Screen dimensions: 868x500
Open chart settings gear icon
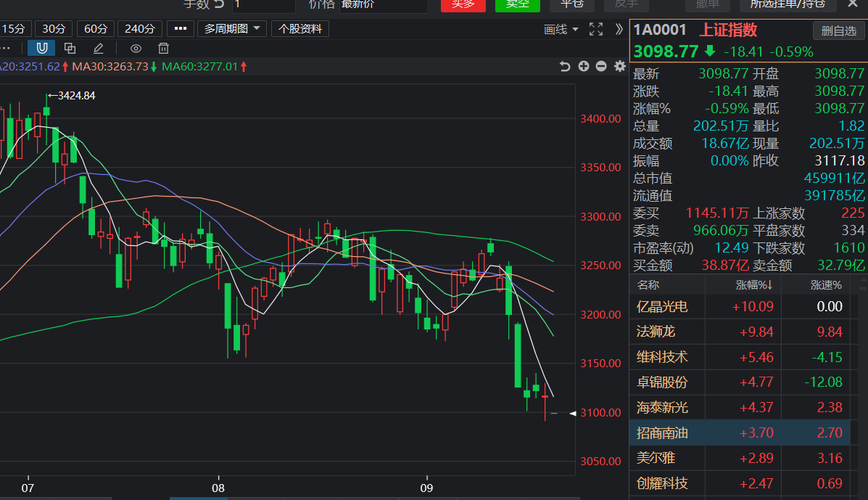point(619,67)
